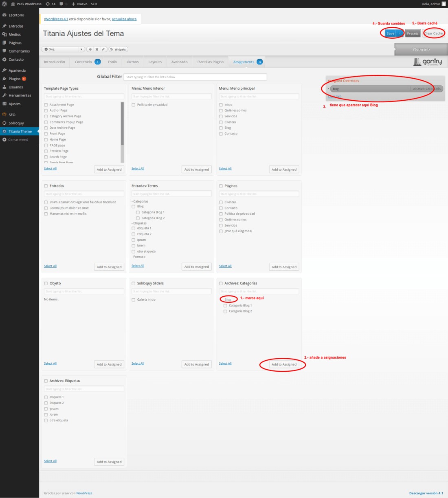This screenshot has height=498, width=448.
Task: Click the Widgets button
Action: point(118,49)
